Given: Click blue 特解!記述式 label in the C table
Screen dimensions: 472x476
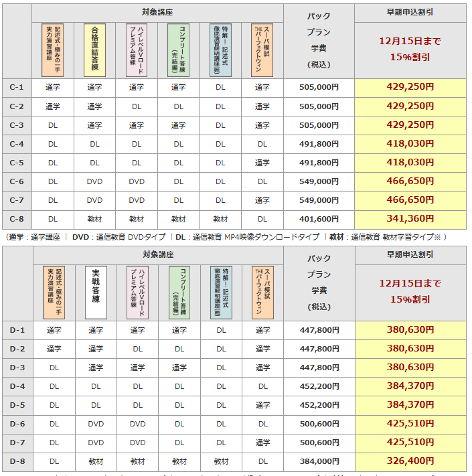Looking at the screenshot, I should pyautogui.click(x=221, y=50).
